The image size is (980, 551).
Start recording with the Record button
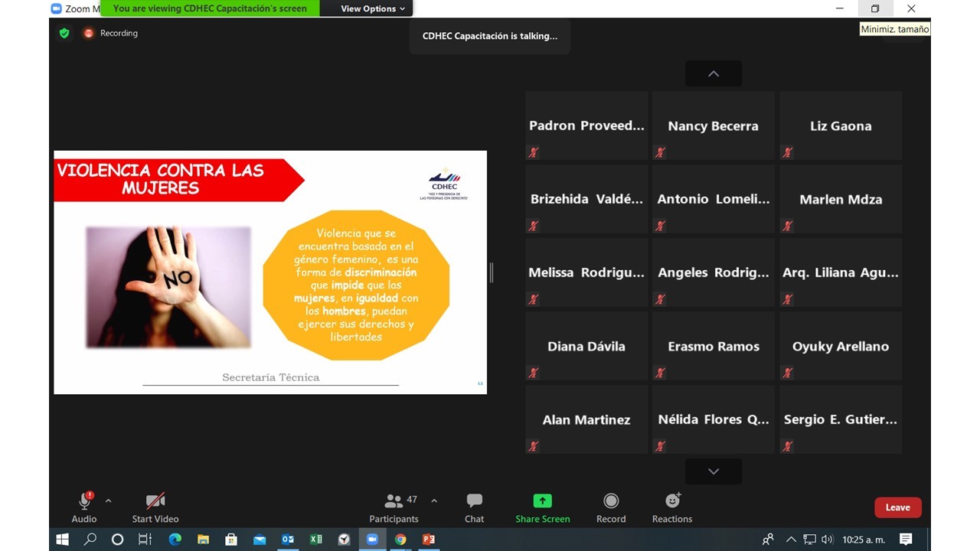(610, 507)
